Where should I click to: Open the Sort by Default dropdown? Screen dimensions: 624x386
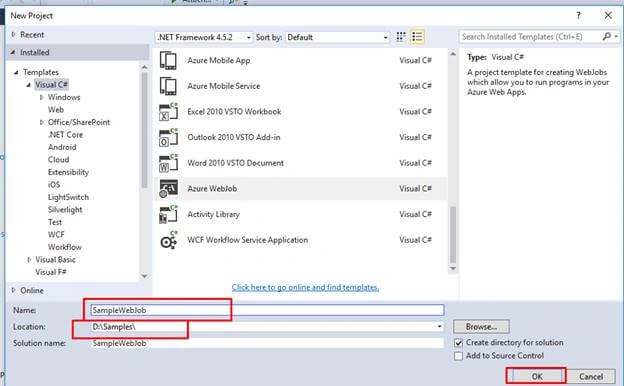click(337, 37)
